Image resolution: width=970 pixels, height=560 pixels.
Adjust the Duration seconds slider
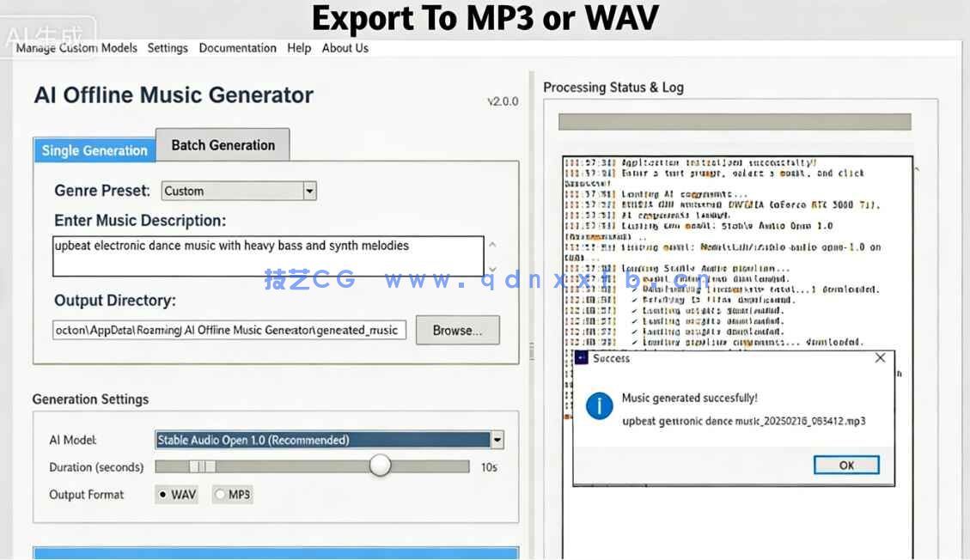coord(380,465)
